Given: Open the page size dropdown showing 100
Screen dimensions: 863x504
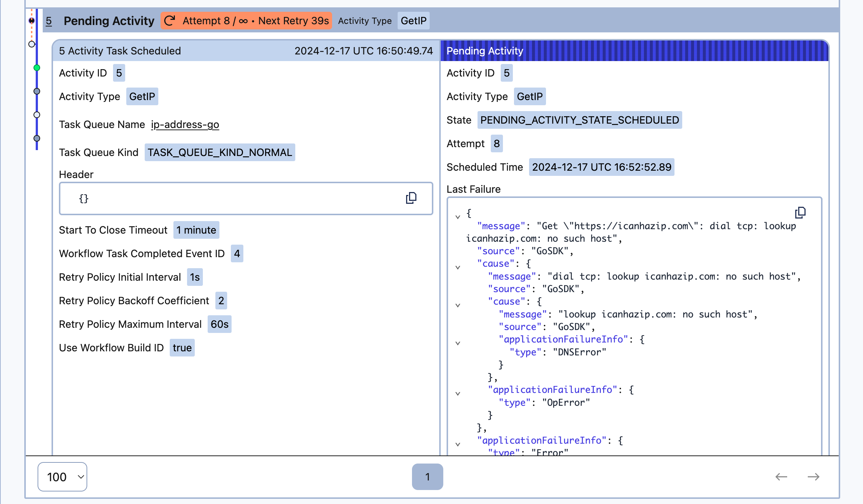Looking at the screenshot, I should point(62,477).
